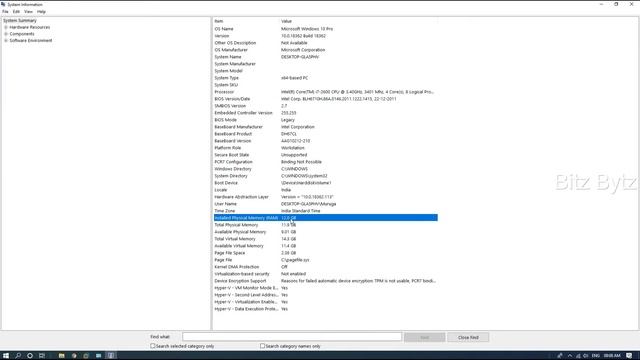
Task: Select the 'System Manufacturer' row
Action: click(325, 64)
